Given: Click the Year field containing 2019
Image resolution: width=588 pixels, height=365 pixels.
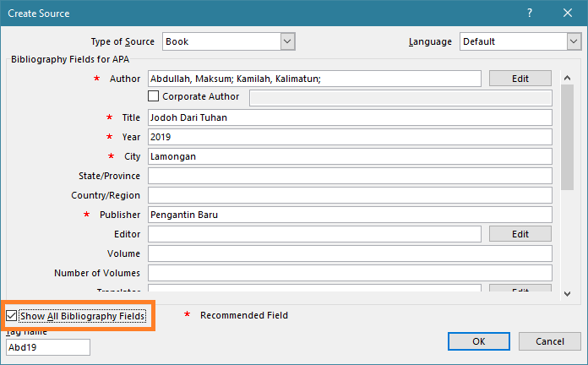Looking at the screenshot, I should [350, 137].
